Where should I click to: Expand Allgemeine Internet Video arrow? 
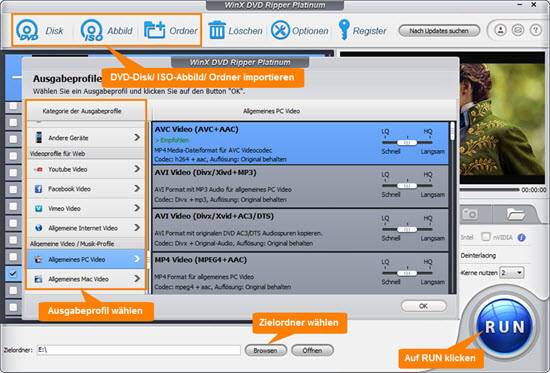click(x=137, y=228)
